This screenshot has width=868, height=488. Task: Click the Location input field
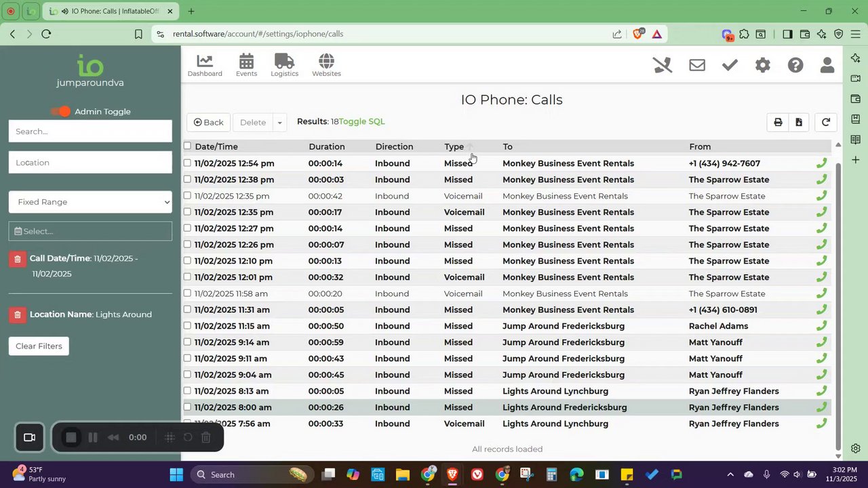click(x=90, y=163)
